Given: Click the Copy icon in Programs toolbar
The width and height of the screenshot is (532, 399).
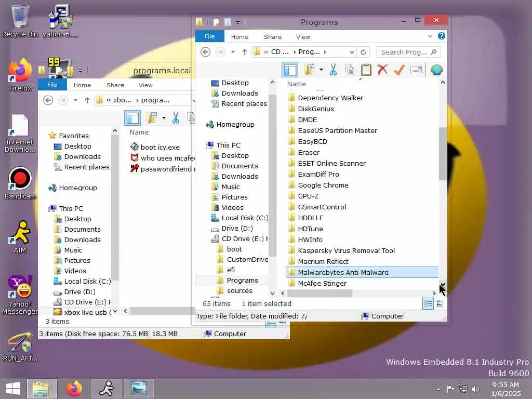Looking at the screenshot, I should [x=350, y=70].
